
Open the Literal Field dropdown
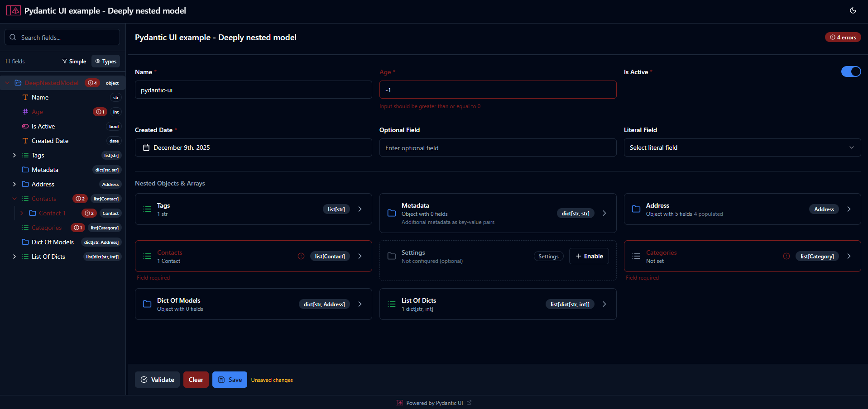click(x=742, y=147)
